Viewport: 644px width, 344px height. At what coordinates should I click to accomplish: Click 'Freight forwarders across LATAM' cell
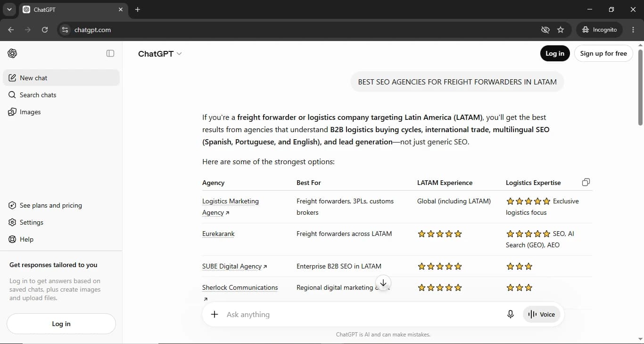(x=344, y=234)
